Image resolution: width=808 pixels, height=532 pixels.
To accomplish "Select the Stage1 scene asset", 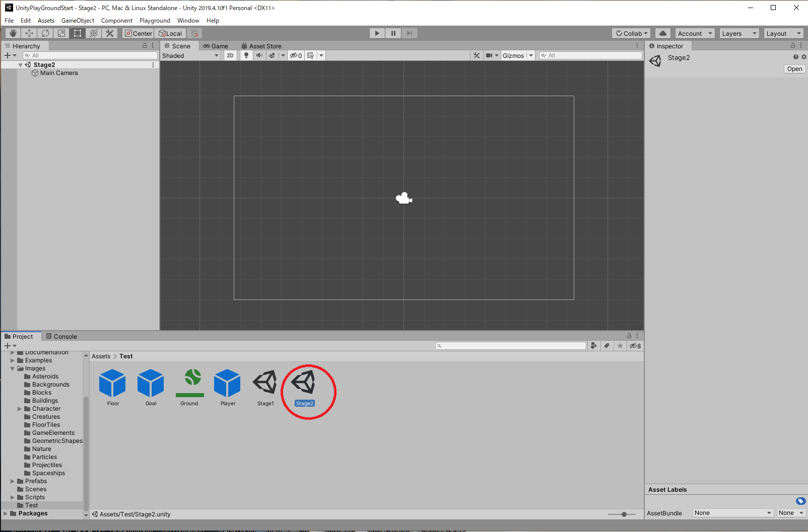I will point(265,387).
